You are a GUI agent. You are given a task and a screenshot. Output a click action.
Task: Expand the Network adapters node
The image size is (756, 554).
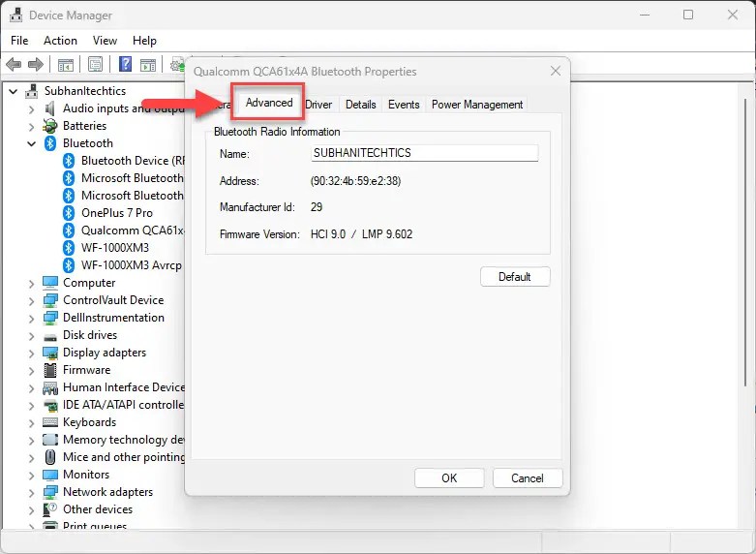coord(31,492)
